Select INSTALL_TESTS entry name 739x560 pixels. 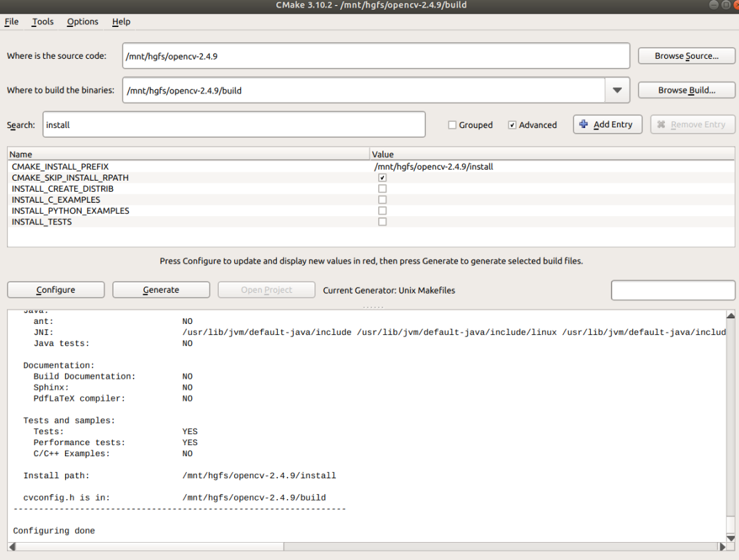pyautogui.click(x=42, y=222)
